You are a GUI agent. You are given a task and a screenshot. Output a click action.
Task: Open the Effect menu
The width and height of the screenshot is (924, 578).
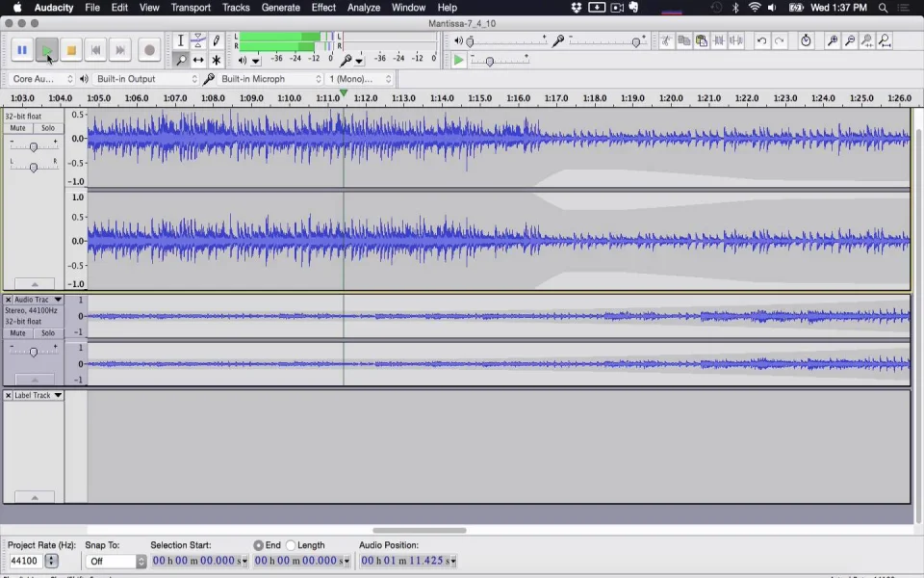[x=323, y=8]
